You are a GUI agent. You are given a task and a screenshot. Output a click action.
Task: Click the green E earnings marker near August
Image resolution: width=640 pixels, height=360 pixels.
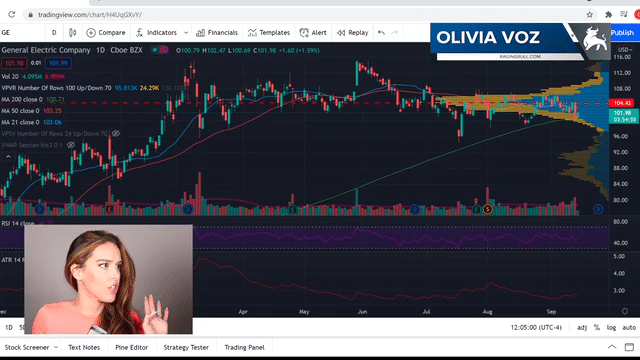point(476,209)
